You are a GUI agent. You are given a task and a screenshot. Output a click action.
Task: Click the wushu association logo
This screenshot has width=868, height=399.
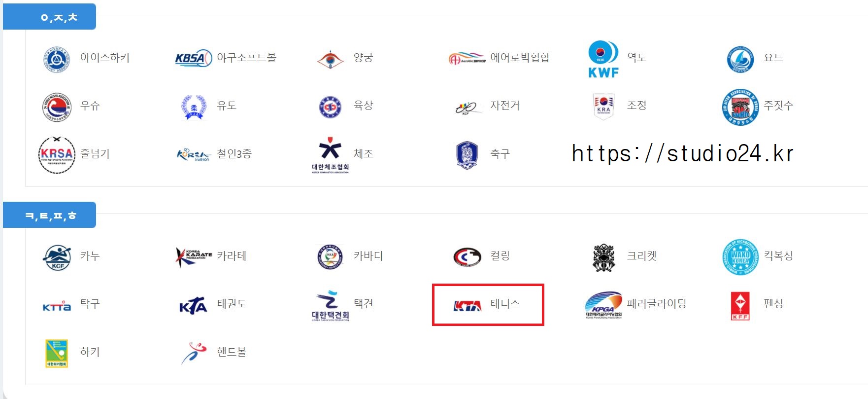(57, 107)
